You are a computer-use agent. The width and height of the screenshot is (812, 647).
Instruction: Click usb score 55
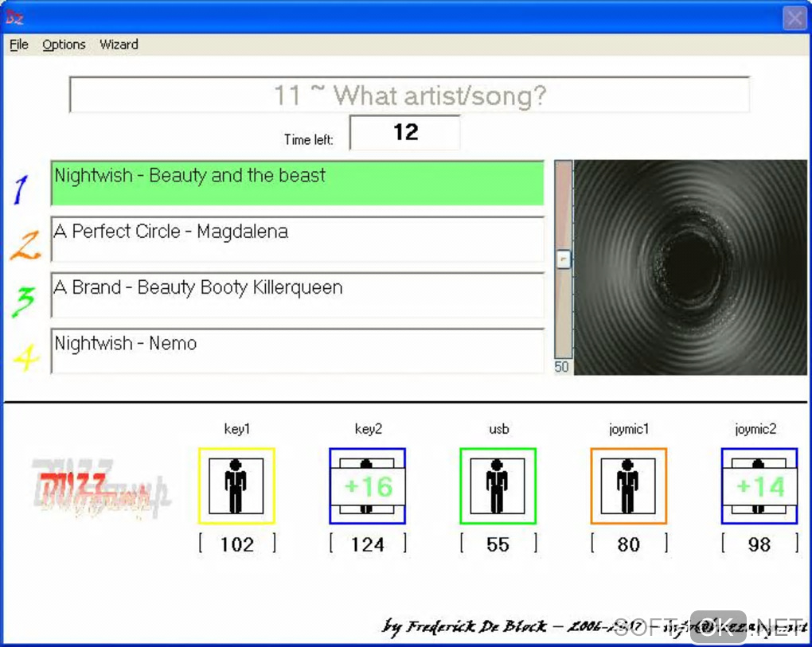point(498,544)
